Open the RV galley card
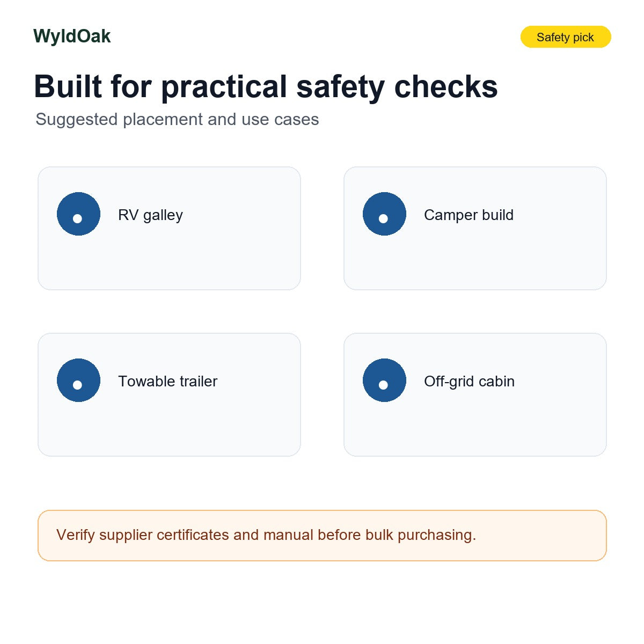 pos(169,228)
